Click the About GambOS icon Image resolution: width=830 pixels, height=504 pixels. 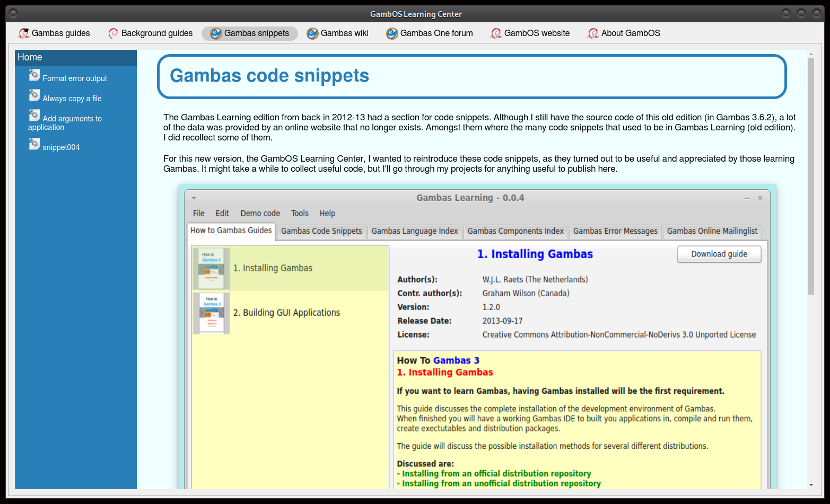point(593,33)
